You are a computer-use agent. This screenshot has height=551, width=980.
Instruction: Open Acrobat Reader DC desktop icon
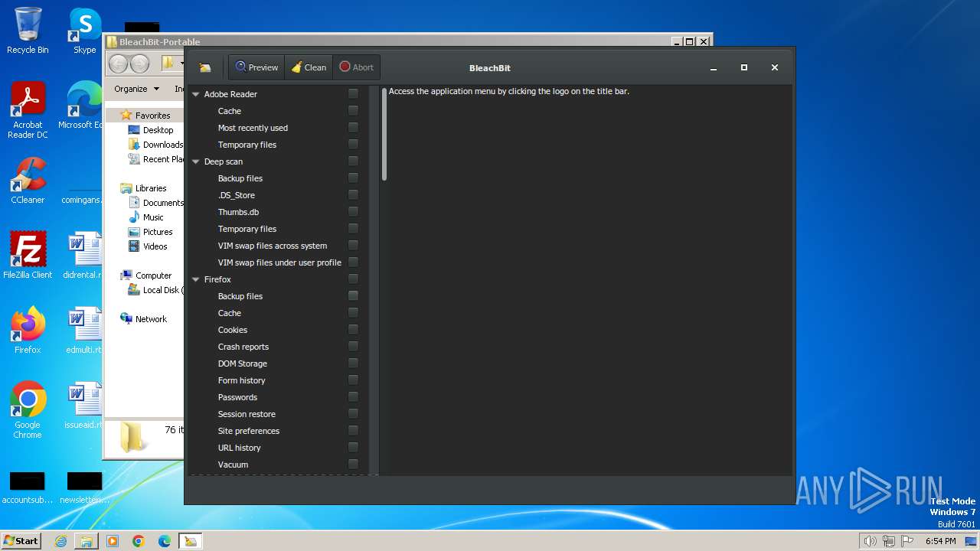(28, 110)
